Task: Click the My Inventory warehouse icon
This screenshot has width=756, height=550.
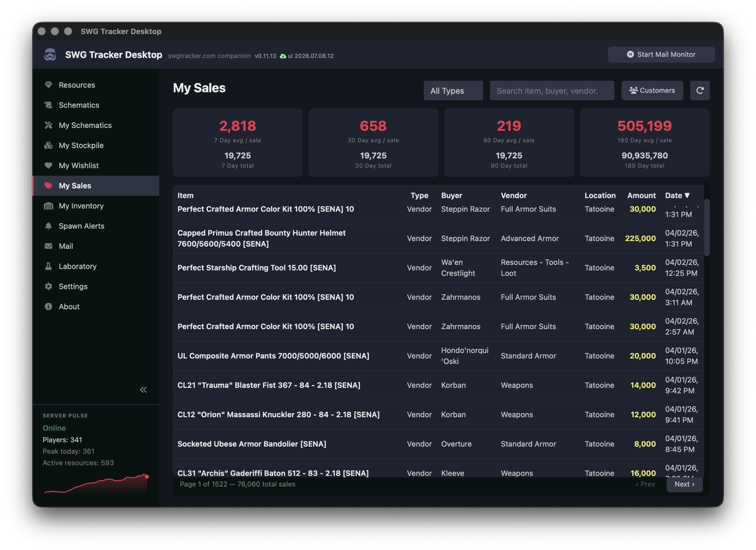Action: (x=48, y=206)
